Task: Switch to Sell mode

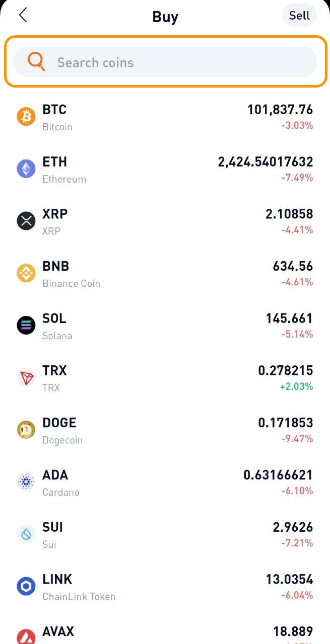Action: pos(299,16)
